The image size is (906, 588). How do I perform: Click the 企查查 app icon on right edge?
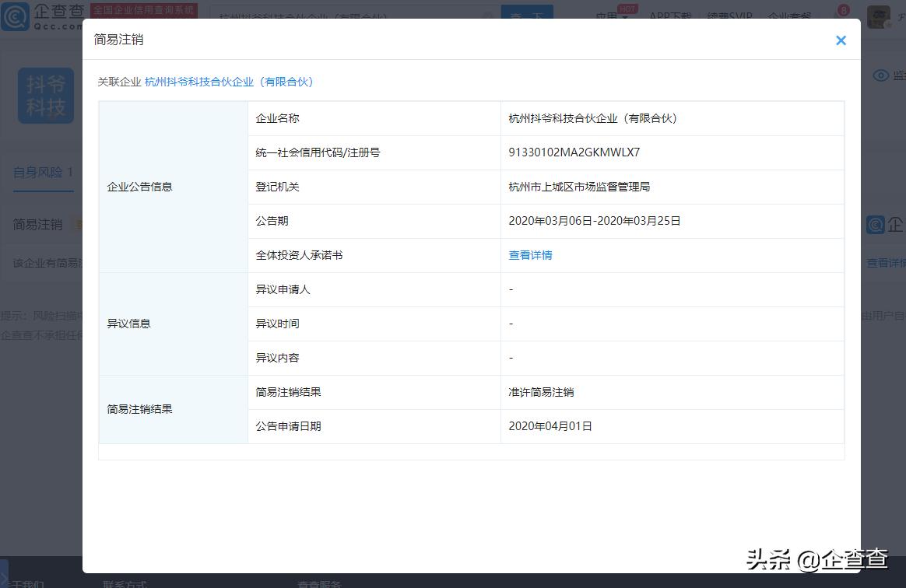coord(875,224)
